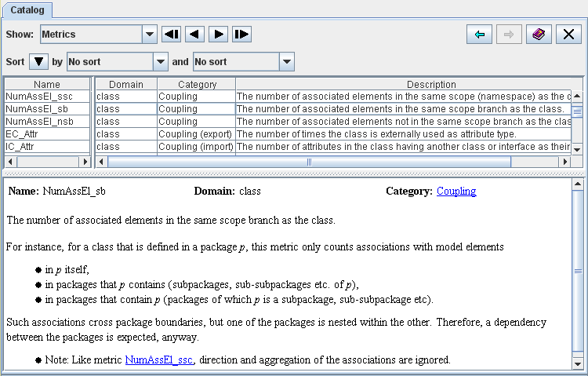Click the table's vertical scrollbar down arrow

coord(577,149)
